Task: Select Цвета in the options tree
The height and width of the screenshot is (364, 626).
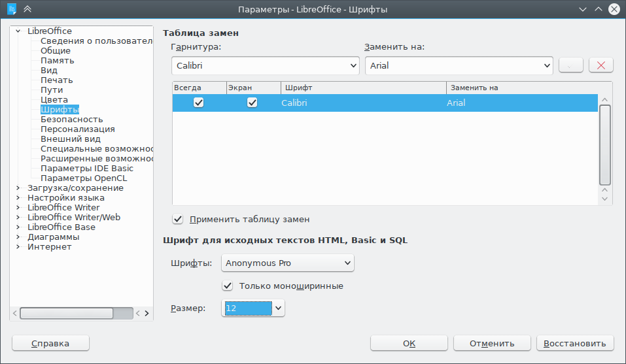Action: [54, 100]
